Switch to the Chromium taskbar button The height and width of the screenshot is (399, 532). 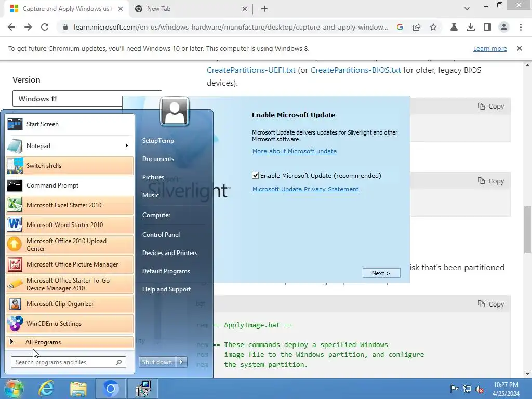click(111, 389)
